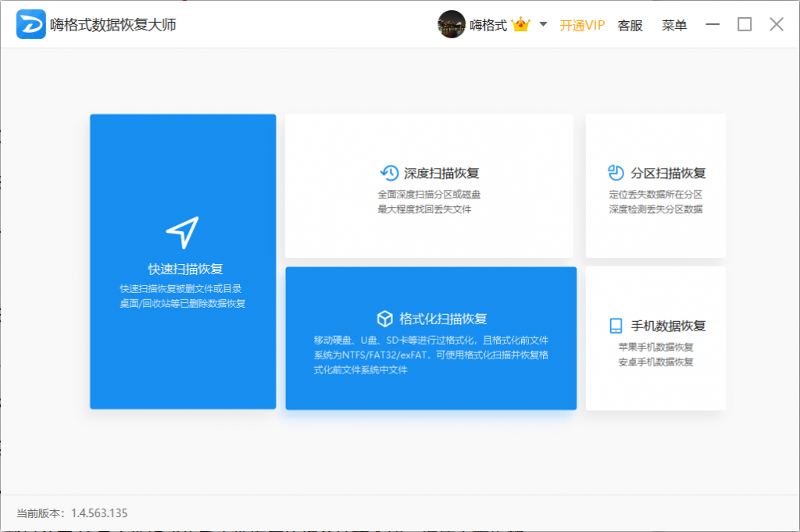Click version text 1.4.563.135
Image resolution: width=800 pixels, height=532 pixels.
[x=99, y=513]
